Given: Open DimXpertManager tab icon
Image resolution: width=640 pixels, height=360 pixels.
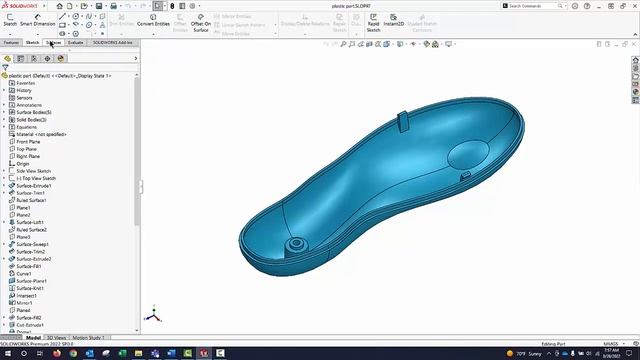Looking at the screenshot, I should [x=47, y=58].
